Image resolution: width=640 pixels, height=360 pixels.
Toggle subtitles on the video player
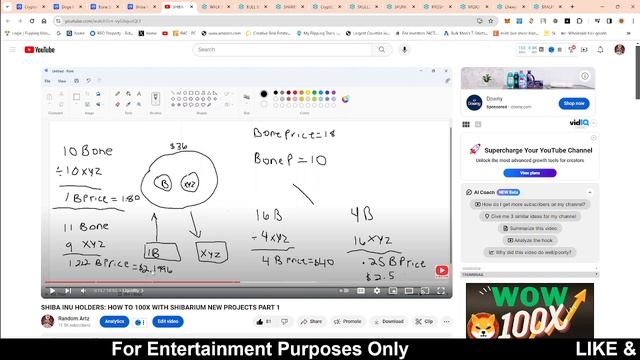click(x=361, y=291)
